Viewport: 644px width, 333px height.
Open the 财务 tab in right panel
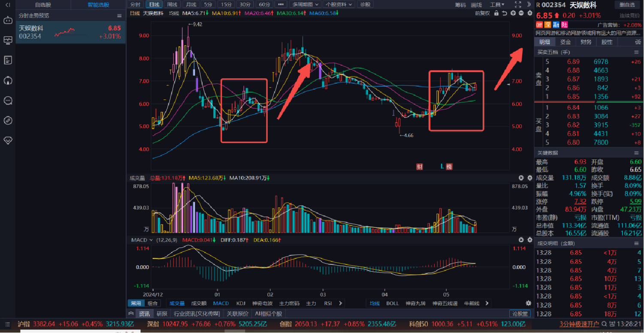coord(586,42)
